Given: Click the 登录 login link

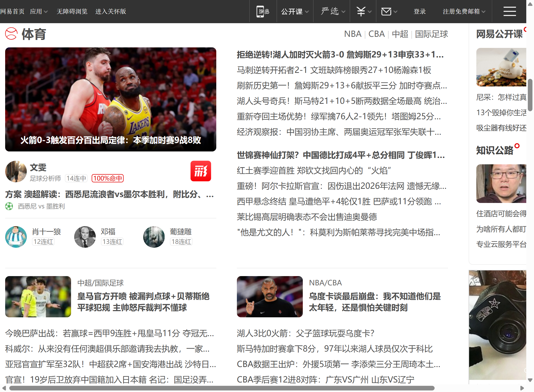Looking at the screenshot, I should tap(419, 12).
